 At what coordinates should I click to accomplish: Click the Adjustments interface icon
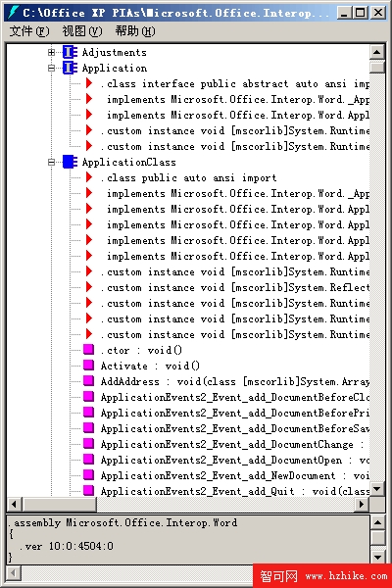(x=70, y=53)
